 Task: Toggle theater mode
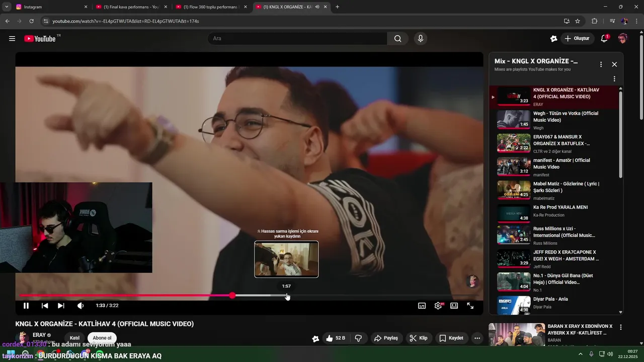pyautogui.click(x=454, y=306)
